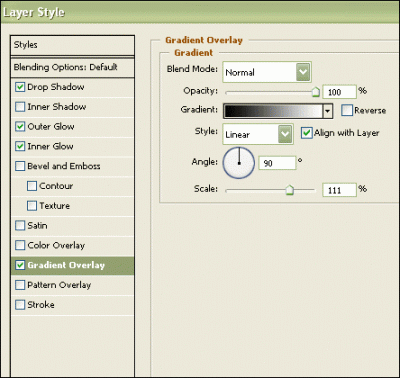Click the Opacity value field showing 100
The image size is (400, 378).
pyautogui.click(x=340, y=92)
